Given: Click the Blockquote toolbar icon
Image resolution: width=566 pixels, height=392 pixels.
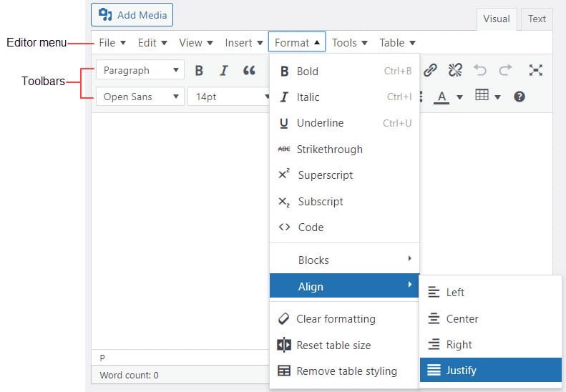Looking at the screenshot, I should point(249,70).
